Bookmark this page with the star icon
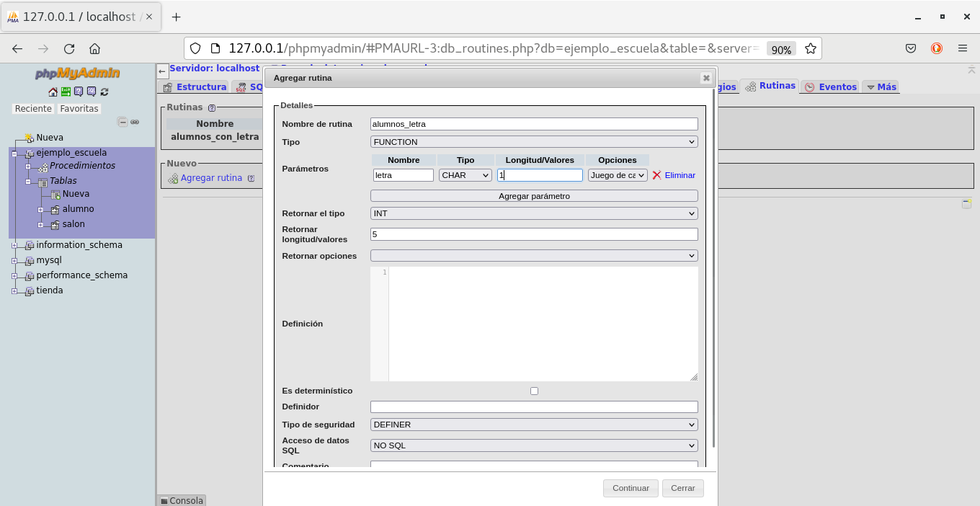980x506 pixels. tap(810, 49)
